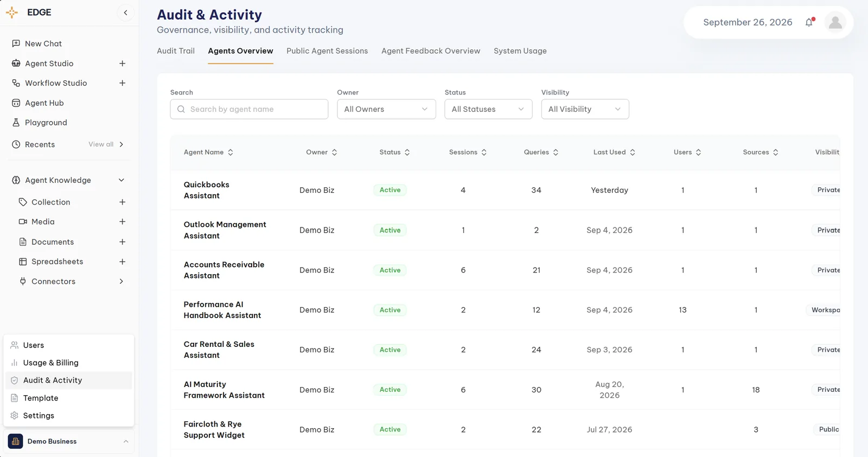
Task: Open the All Statuses dropdown
Action: coord(488,109)
